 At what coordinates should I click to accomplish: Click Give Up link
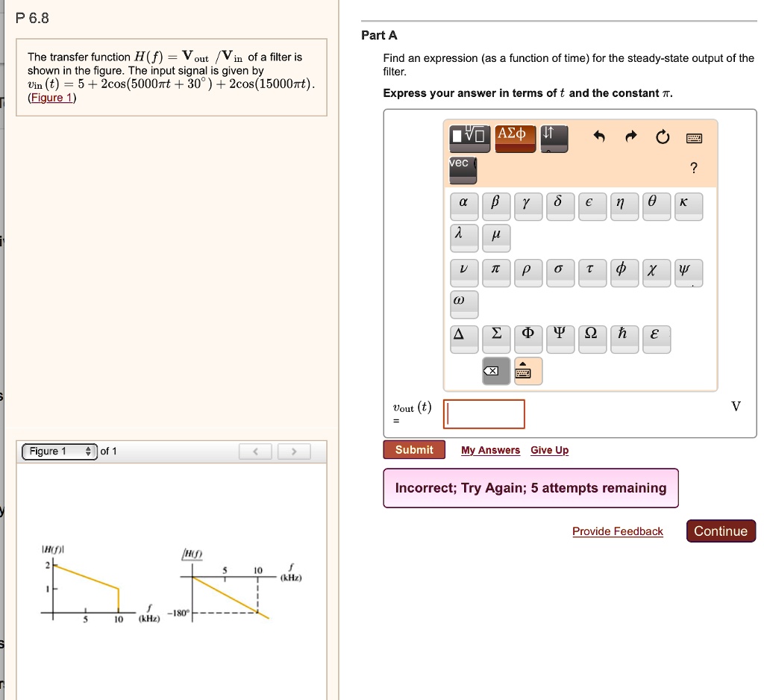point(550,450)
